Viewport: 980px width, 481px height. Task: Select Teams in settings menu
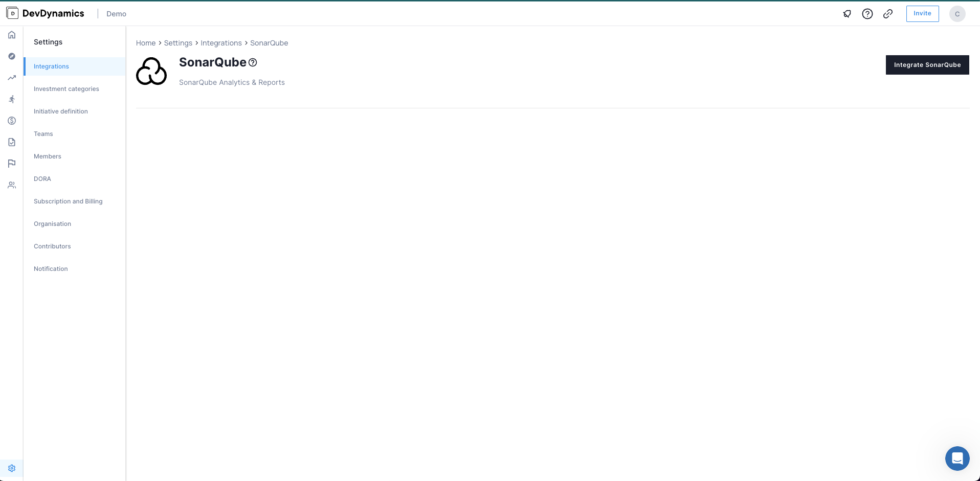(43, 134)
